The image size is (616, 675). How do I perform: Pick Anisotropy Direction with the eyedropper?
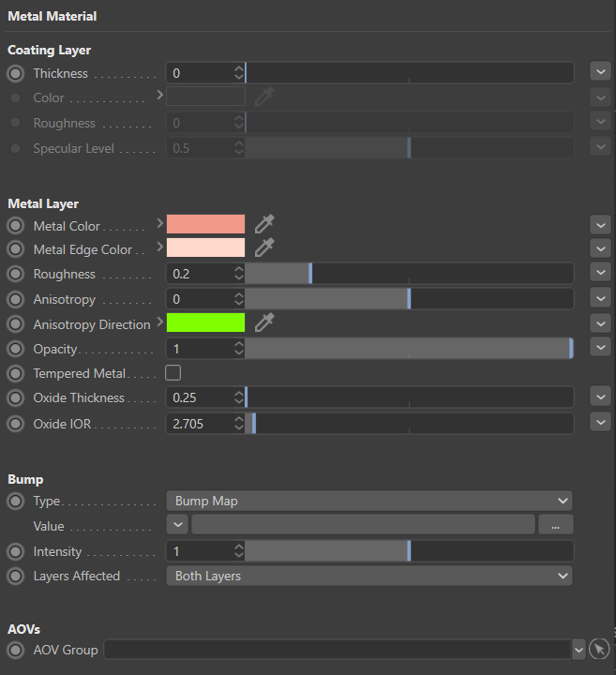pos(264,323)
